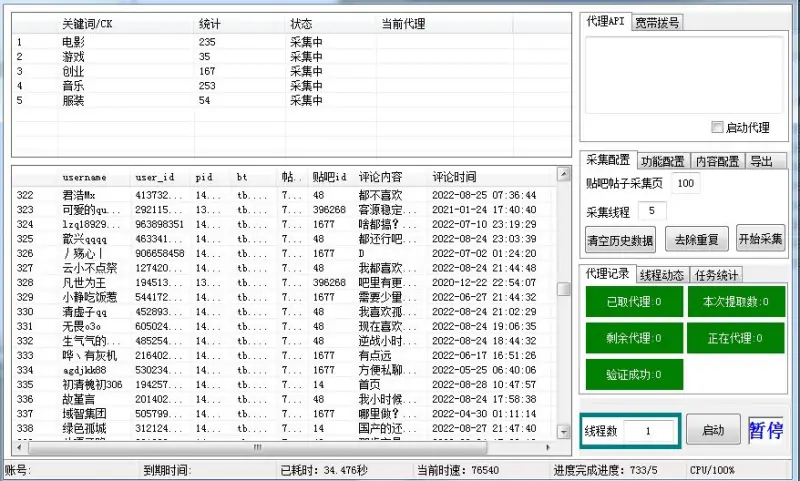Image resolution: width=800 pixels, height=481 pixels.
Task: Select the 电影 keyword row
Action: tap(75, 42)
